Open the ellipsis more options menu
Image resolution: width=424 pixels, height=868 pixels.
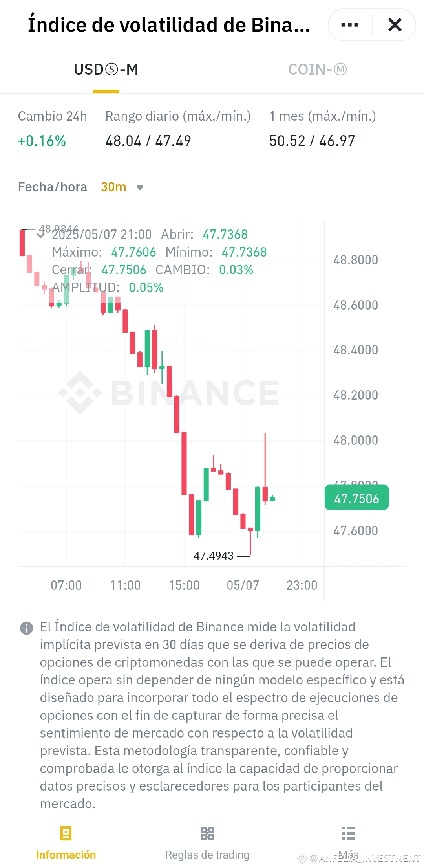(349, 24)
